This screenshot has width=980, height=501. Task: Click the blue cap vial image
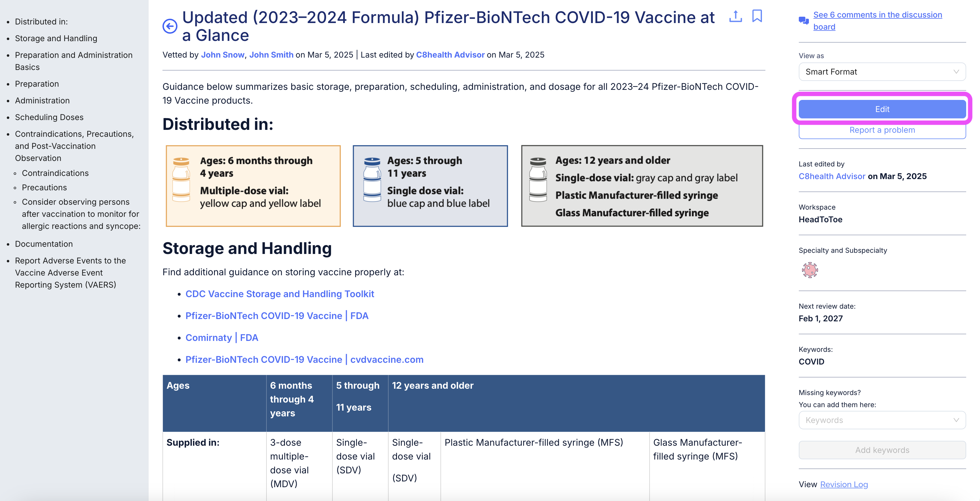coord(372,179)
